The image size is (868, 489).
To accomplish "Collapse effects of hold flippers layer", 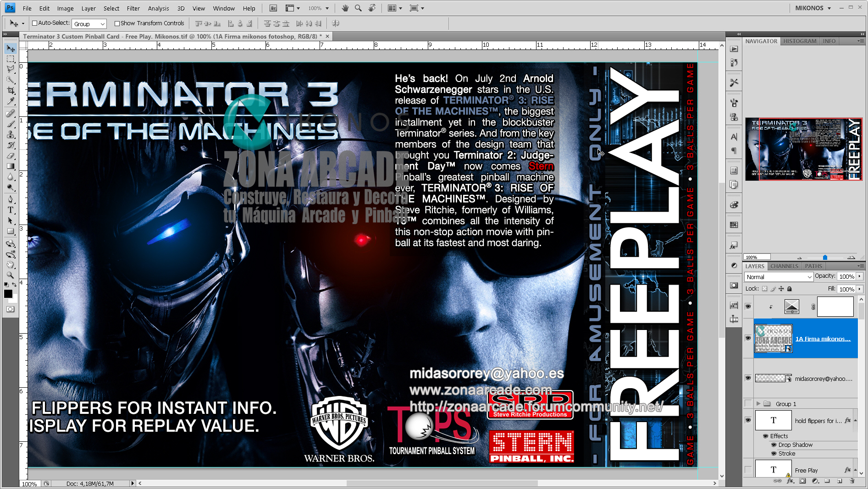I will tap(855, 420).
